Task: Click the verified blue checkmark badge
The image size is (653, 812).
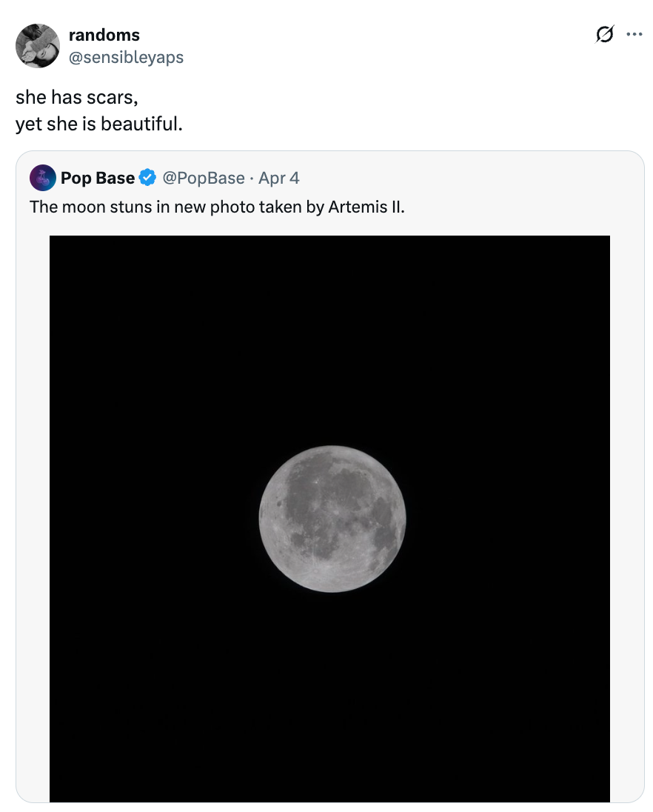Action: [147, 177]
